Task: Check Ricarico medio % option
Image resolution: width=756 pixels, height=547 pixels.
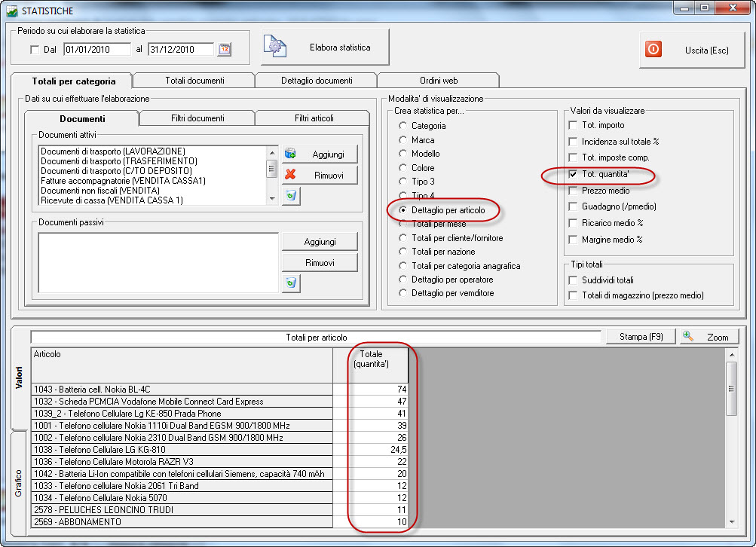Action: pos(573,223)
